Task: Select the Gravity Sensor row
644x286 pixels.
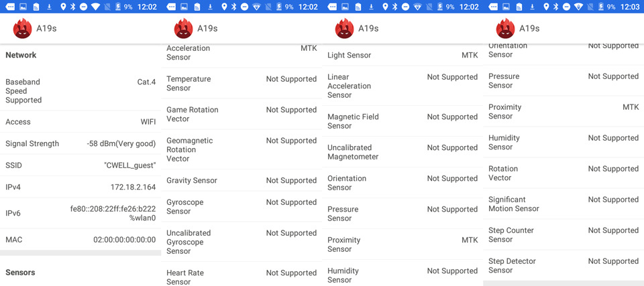Action: click(241, 180)
